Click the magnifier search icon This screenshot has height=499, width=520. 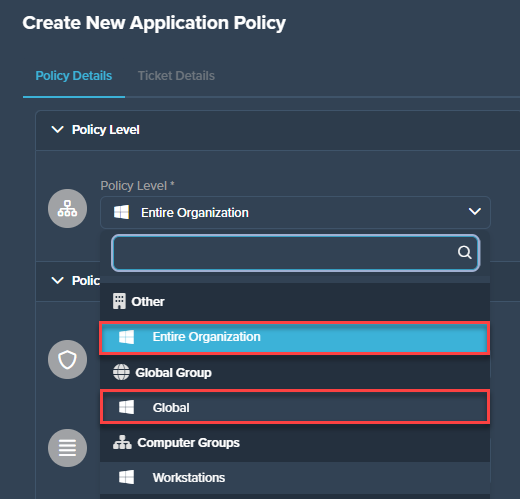[x=465, y=252]
